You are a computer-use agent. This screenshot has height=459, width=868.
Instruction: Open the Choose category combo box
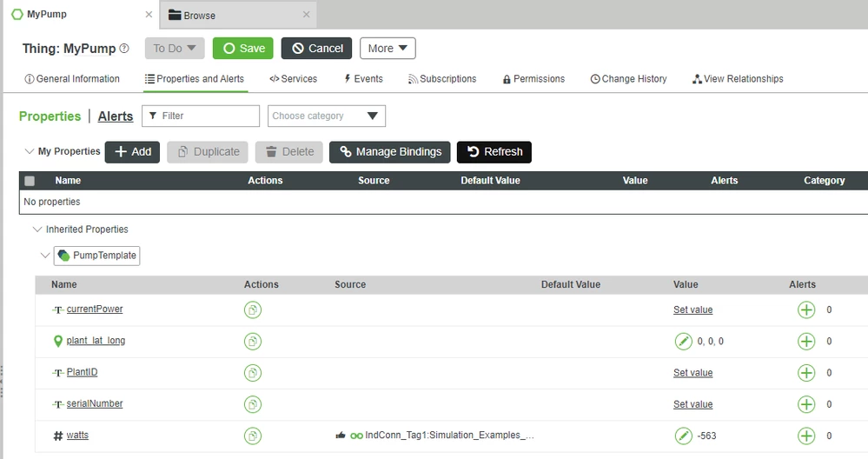coord(327,116)
